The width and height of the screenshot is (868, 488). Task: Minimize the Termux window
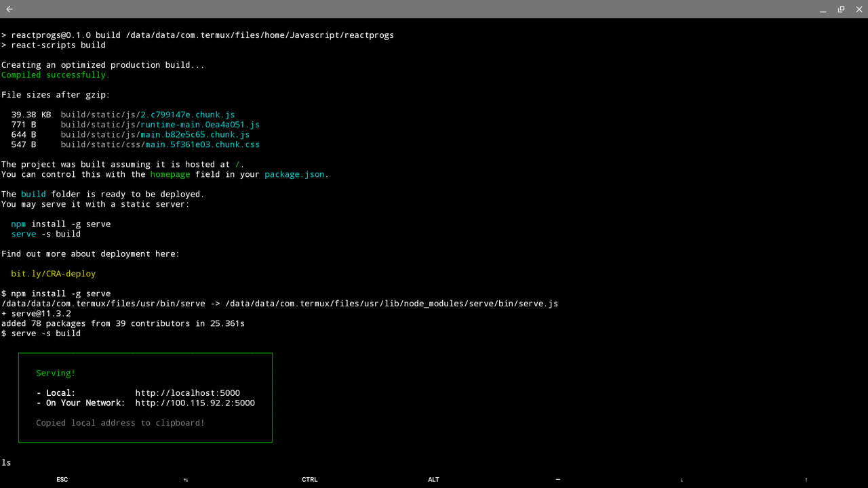click(823, 9)
